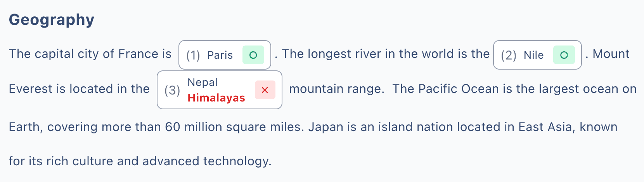Click the red X mark beside Nepal

(x=265, y=90)
